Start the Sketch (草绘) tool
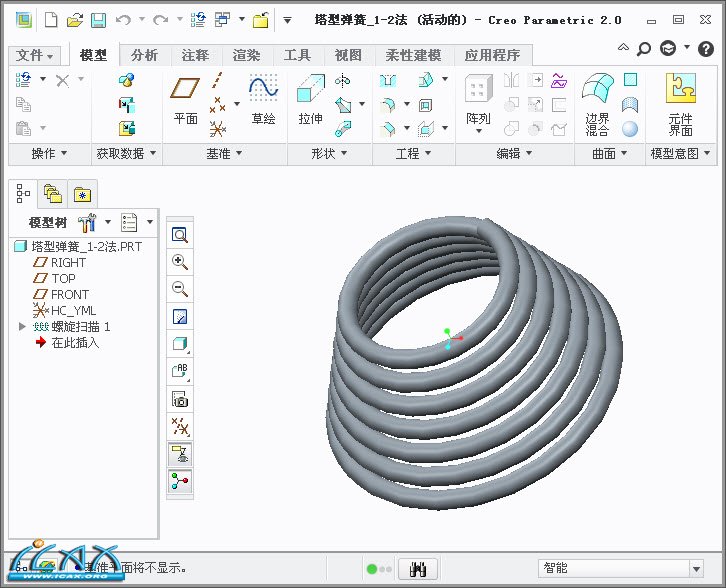The height and width of the screenshot is (588, 726). [263, 99]
